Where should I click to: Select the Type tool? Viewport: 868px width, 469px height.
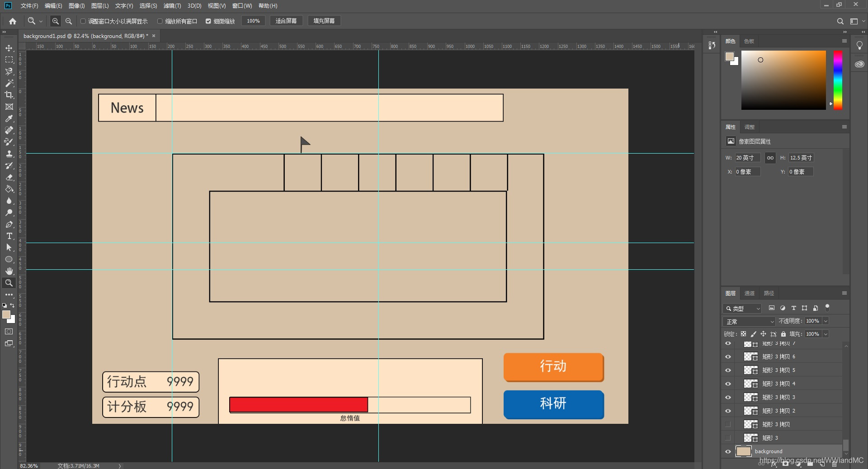click(x=9, y=236)
